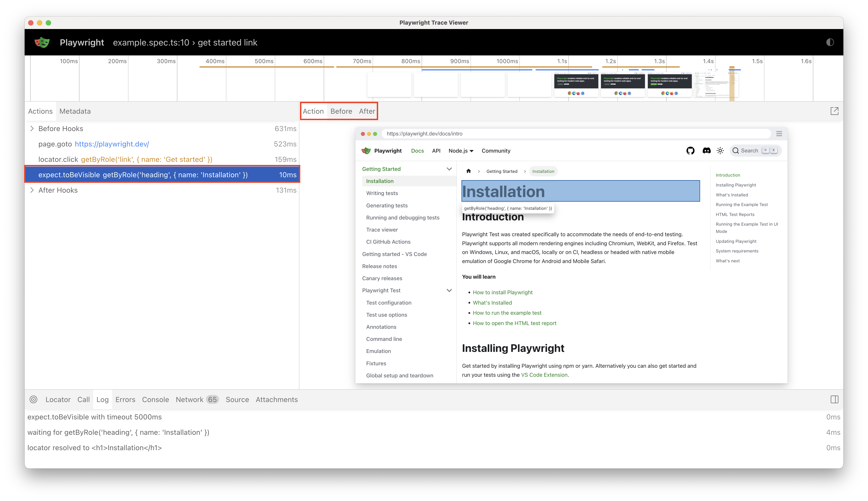Expand the After Hooks action

click(x=32, y=190)
